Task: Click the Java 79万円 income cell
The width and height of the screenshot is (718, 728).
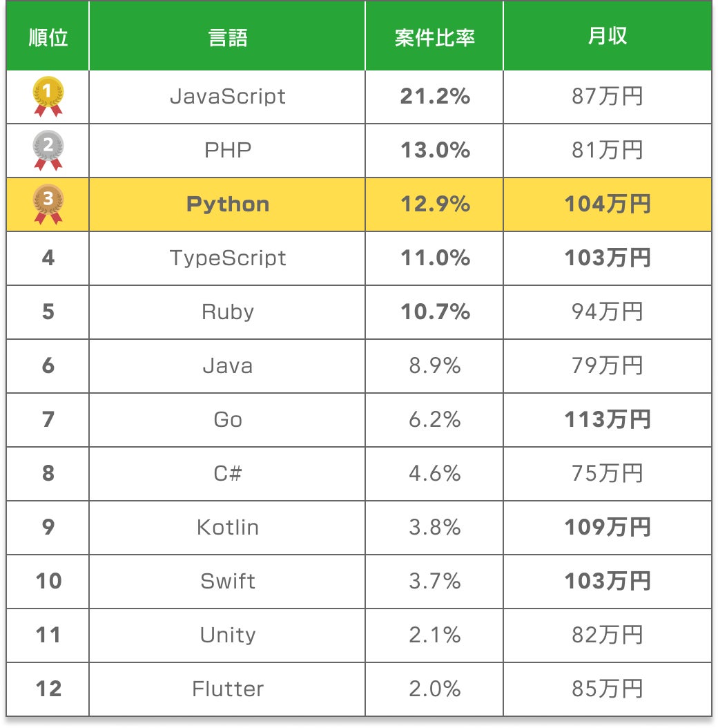Action: tap(608, 366)
